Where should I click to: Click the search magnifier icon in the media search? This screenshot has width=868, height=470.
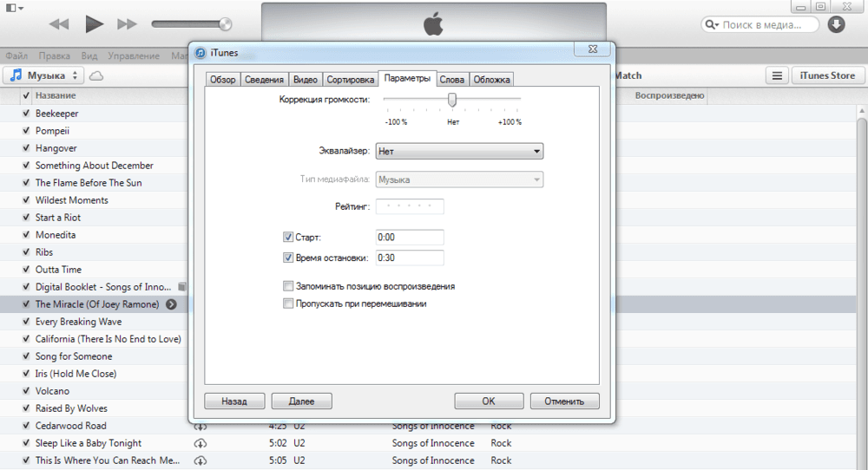click(712, 24)
